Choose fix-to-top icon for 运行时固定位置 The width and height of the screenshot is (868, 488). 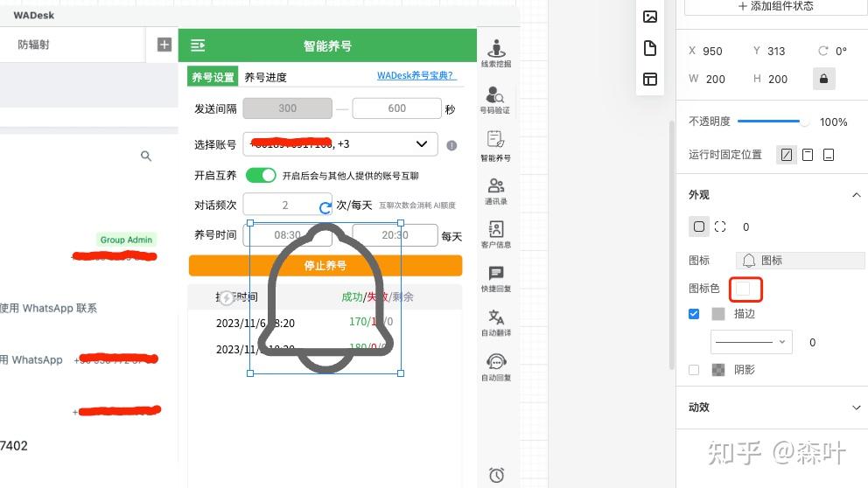(x=808, y=155)
